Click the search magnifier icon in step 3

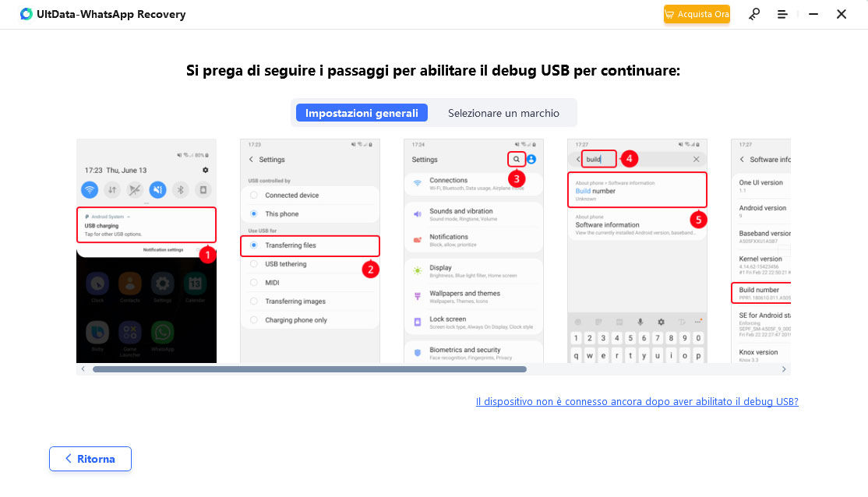[516, 159]
